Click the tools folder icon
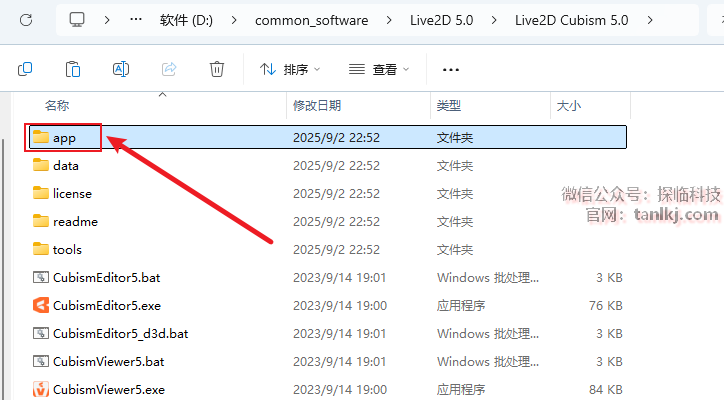Image resolution: width=724 pixels, height=400 pixels. [x=41, y=249]
